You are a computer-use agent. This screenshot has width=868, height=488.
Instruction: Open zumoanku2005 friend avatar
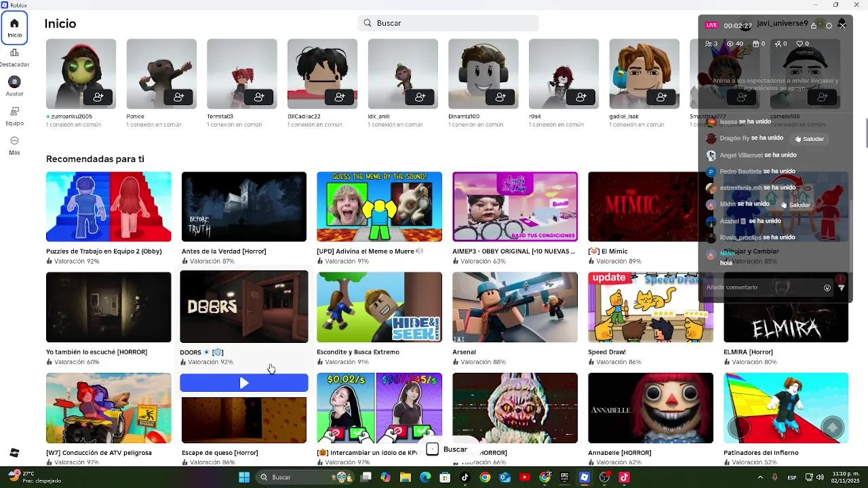[x=81, y=73]
